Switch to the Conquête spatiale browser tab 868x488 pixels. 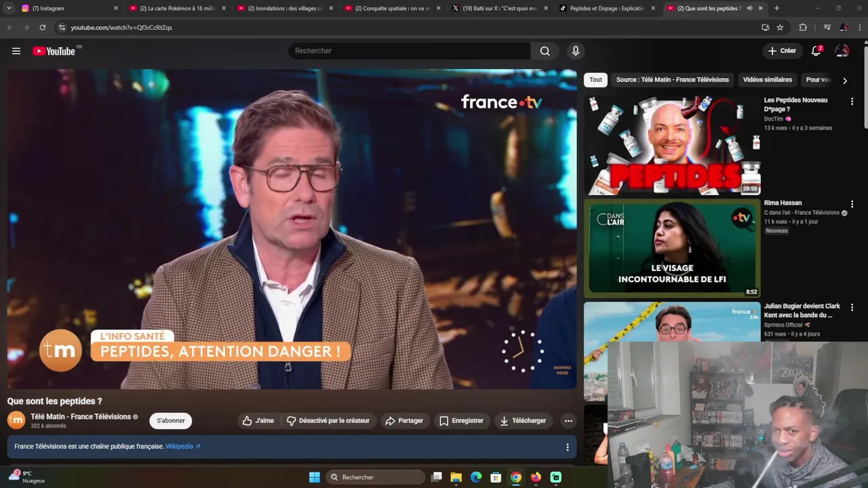392,8
